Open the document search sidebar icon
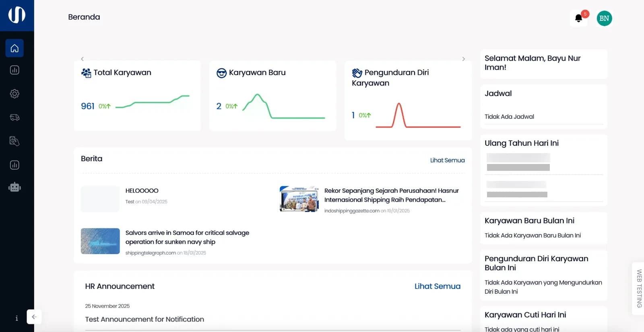This screenshot has width=644, height=332. (x=14, y=141)
